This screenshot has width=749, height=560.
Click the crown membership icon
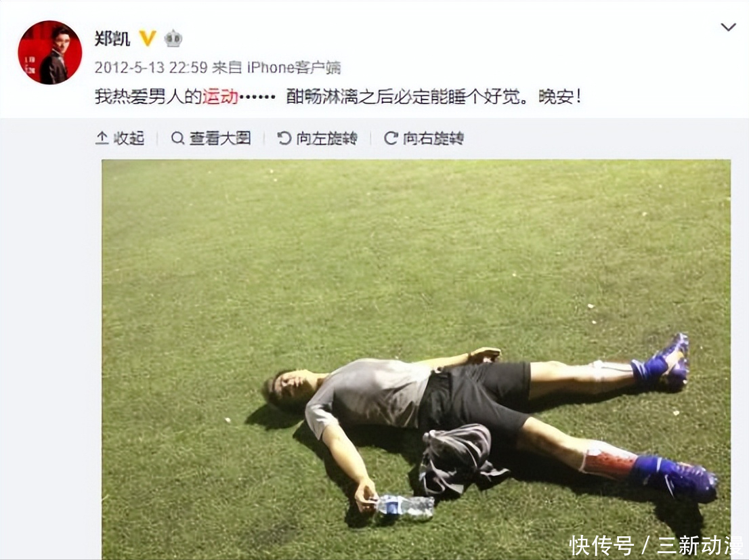(173, 38)
